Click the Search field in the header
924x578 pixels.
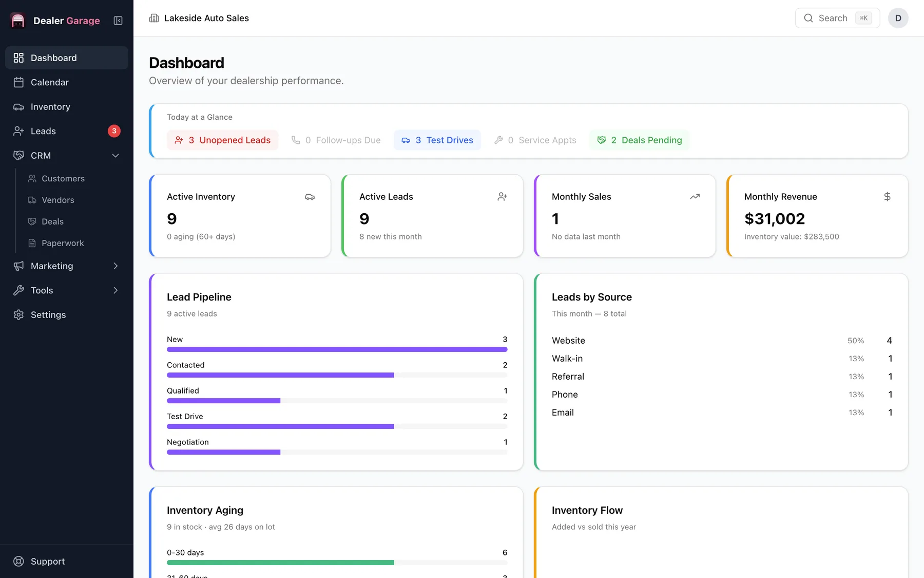pos(837,18)
